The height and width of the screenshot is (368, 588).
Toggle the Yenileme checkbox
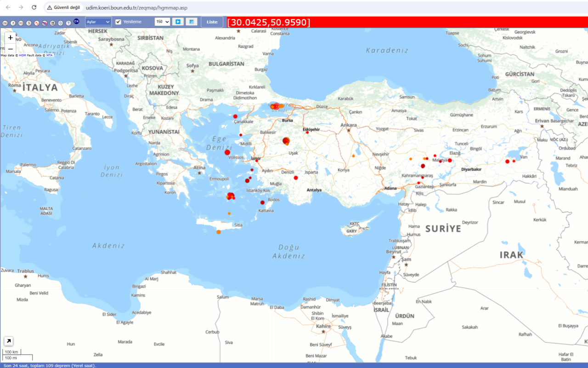click(118, 21)
